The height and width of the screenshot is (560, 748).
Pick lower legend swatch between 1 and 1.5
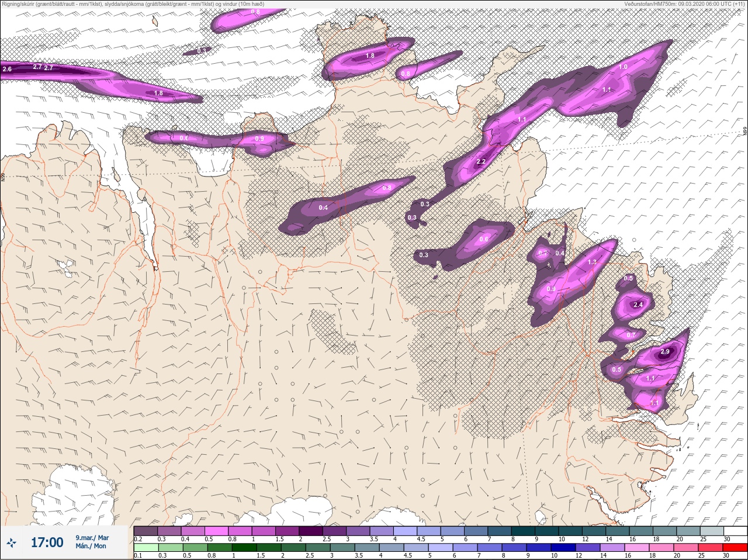click(244, 548)
